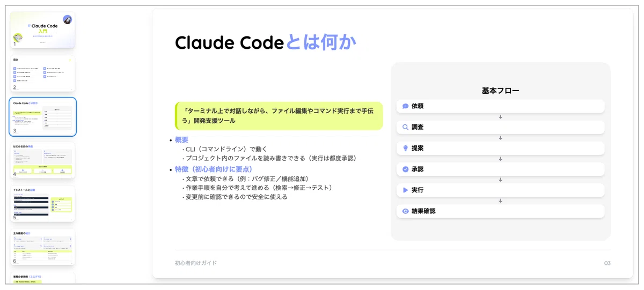Open slide 1 Claude Code 入門 thumbnail
Screen dimensions: 644x290
coord(43,30)
